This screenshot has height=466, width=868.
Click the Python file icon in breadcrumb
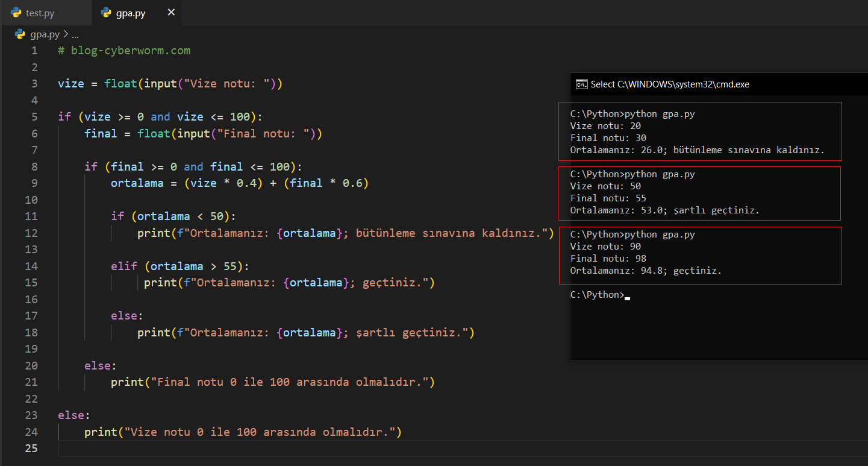[20, 34]
